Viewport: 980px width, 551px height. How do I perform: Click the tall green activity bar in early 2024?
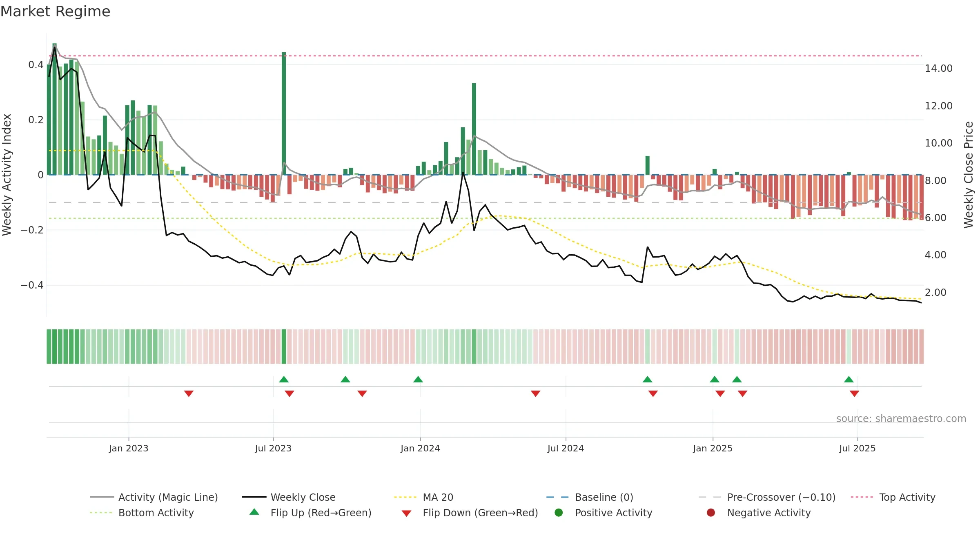pos(474,129)
